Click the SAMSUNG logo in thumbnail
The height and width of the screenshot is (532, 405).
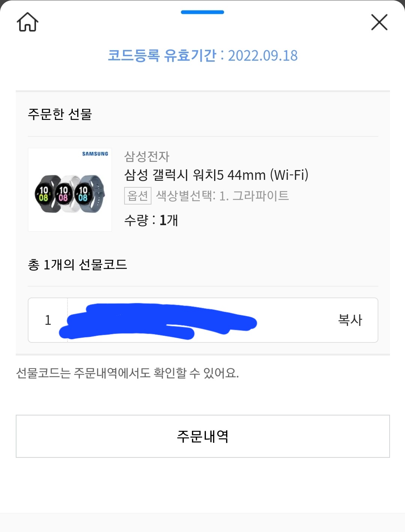coord(95,154)
